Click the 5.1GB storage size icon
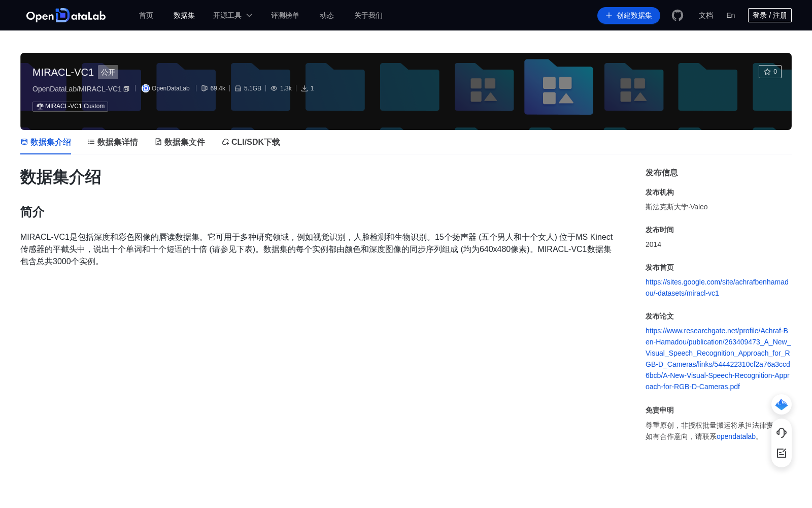The width and height of the screenshot is (812, 508). tap(238, 88)
